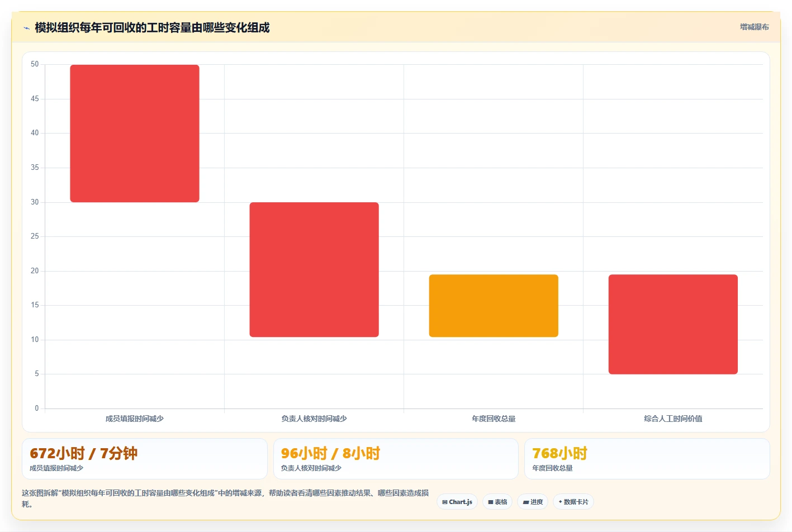Select the Chart.js tag chip
The height and width of the screenshot is (532, 792).
457,502
